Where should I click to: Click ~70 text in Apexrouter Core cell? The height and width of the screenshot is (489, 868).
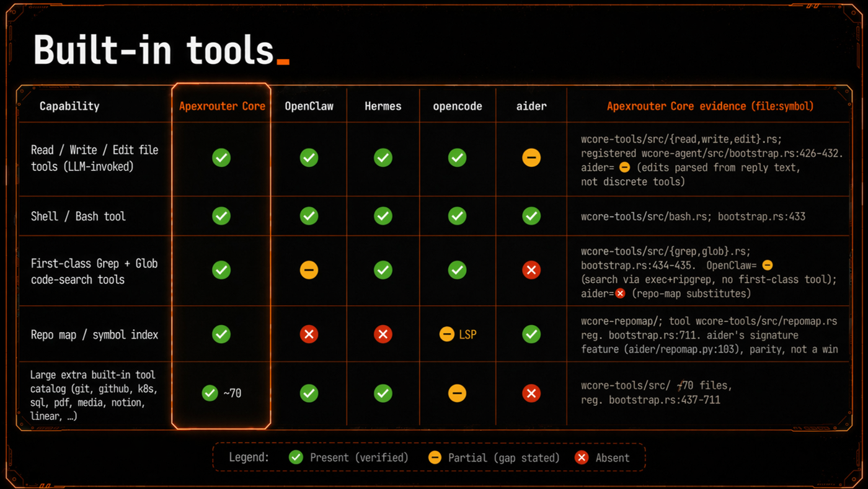tap(232, 393)
